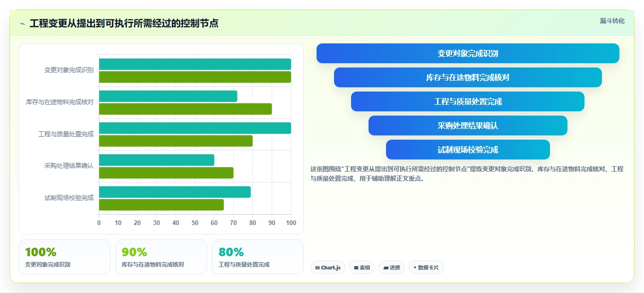
Task: Select the 变更对象完成识别 funnel stage
Action: 468,53
